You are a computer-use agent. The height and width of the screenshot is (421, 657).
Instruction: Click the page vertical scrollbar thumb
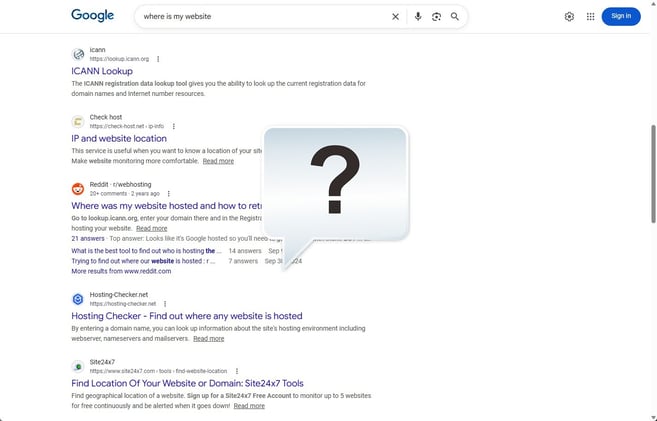pyautogui.click(x=653, y=174)
